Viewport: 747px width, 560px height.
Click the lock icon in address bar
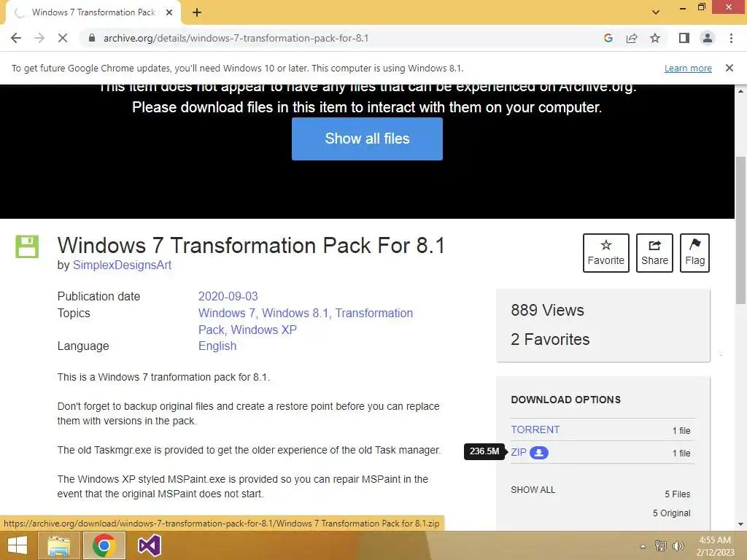(92, 38)
